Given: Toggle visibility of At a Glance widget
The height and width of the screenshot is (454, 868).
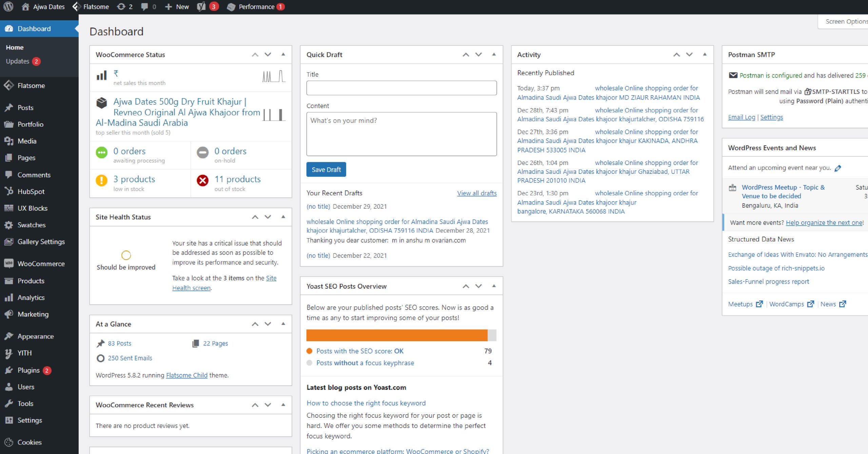Looking at the screenshot, I should pyautogui.click(x=282, y=324).
